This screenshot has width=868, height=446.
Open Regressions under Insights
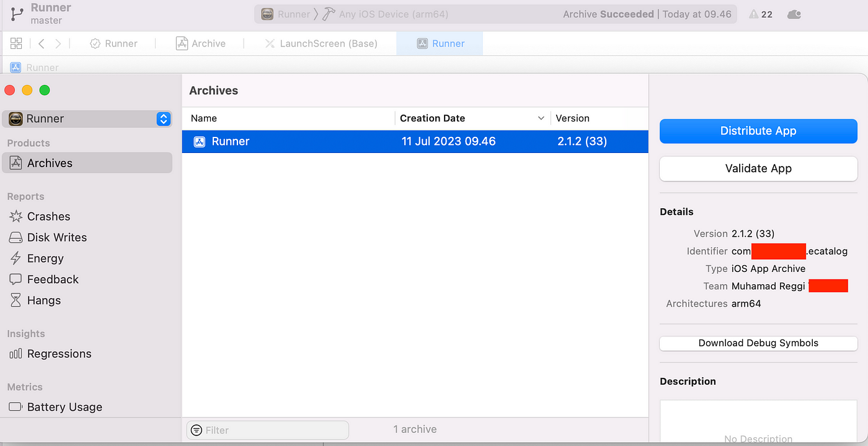pyautogui.click(x=60, y=354)
